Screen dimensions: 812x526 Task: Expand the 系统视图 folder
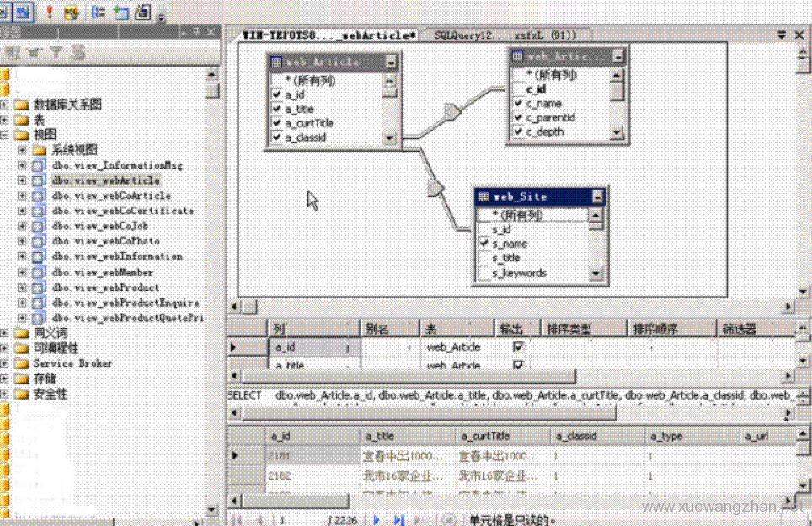click(22, 150)
